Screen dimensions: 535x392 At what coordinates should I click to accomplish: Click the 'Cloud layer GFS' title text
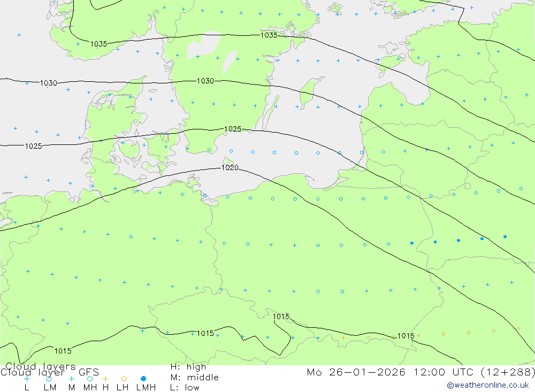click(50, 372)
